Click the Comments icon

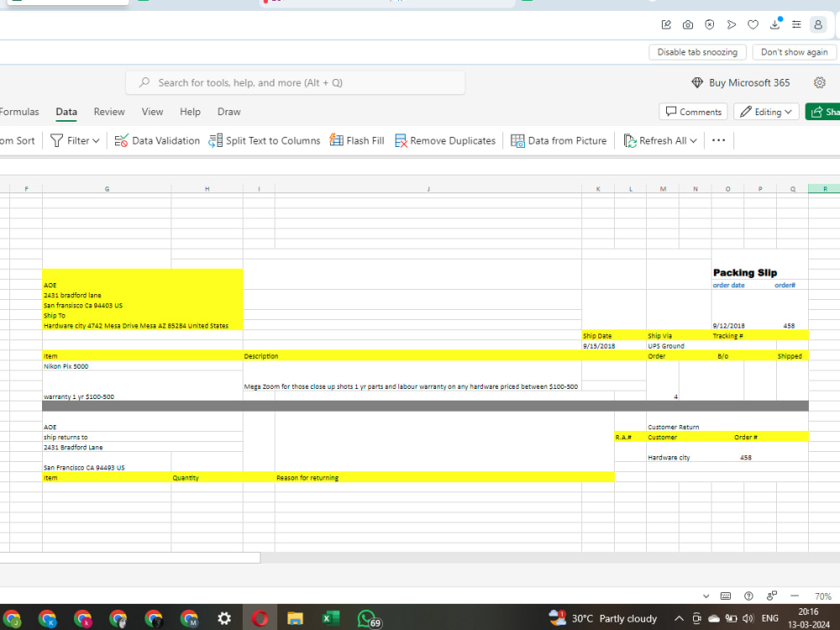point(693,111)
